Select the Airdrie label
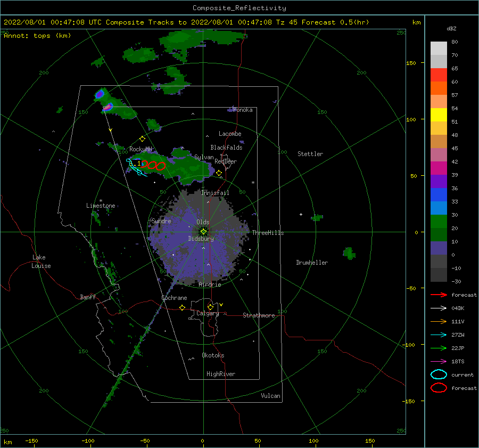The image size is (479, 448). 210,284
